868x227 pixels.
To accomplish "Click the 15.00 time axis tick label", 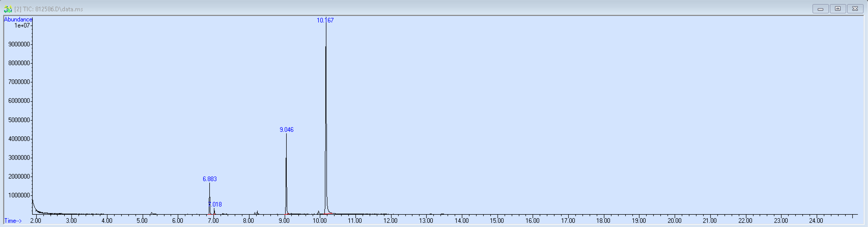I will coord(497,221).
